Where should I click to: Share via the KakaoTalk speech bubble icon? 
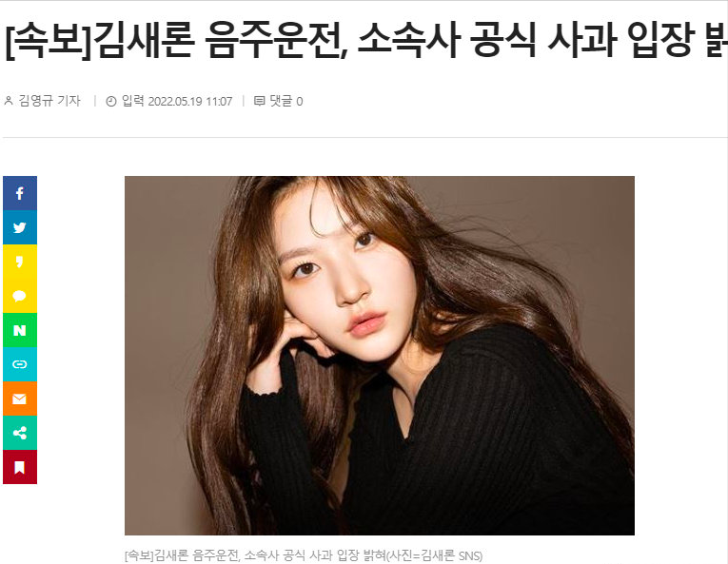tap(20, 296)
